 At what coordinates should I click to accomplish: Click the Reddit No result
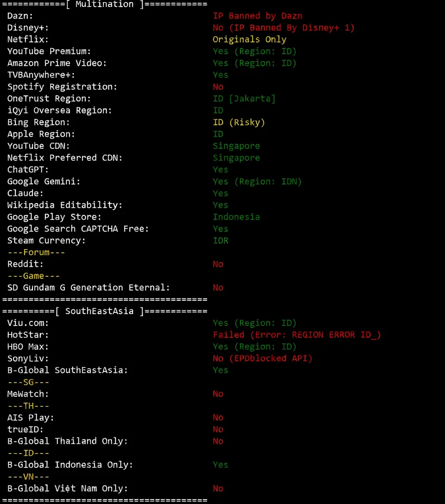point(218,264)
